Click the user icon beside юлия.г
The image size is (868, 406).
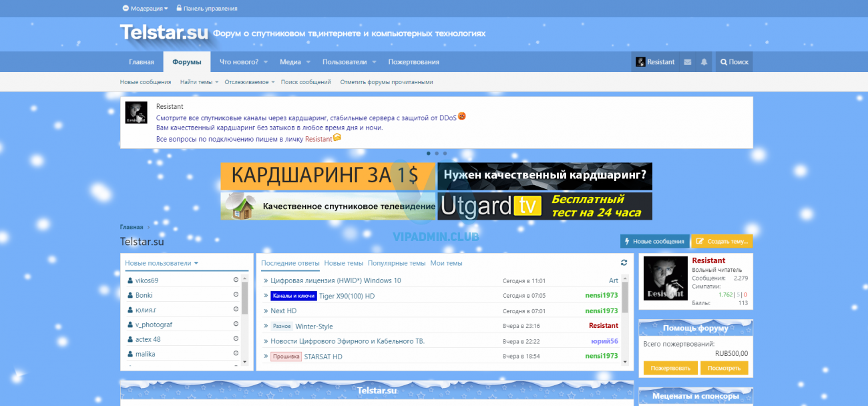pos(130,310)
